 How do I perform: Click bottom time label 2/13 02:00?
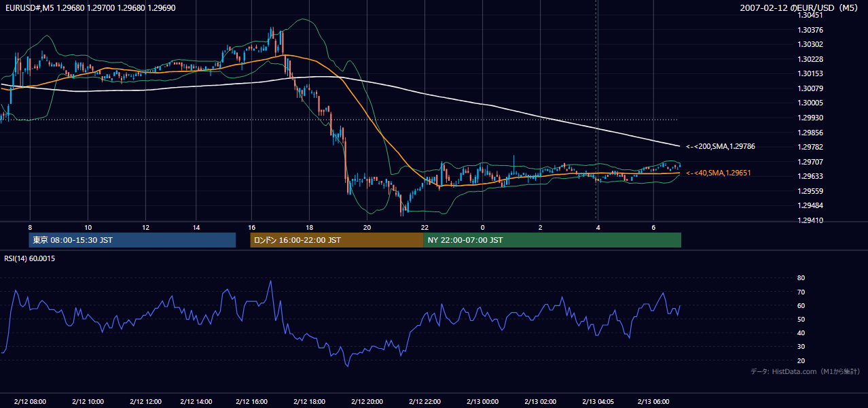pyautogui.click(x=541, y=401)
